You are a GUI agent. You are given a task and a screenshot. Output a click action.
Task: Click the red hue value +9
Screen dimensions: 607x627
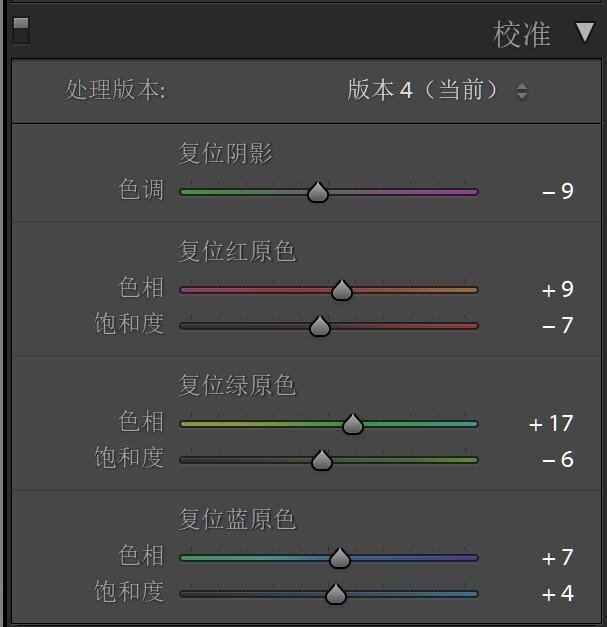(558, 290)
